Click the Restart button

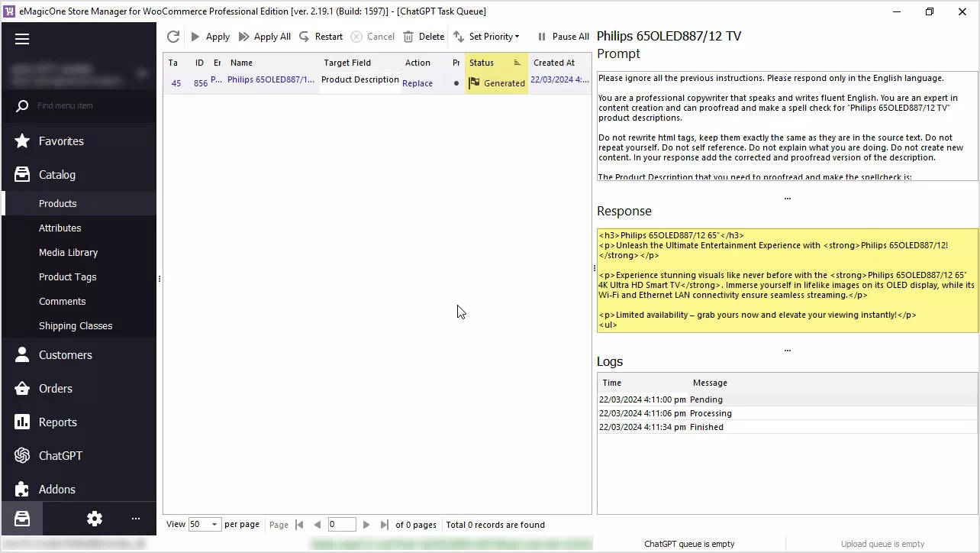(321, 37)
